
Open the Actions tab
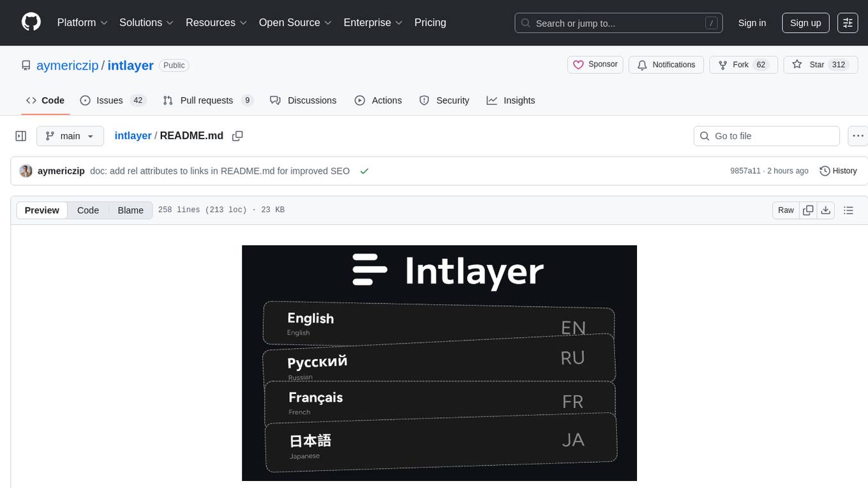(x=378, y=100)
